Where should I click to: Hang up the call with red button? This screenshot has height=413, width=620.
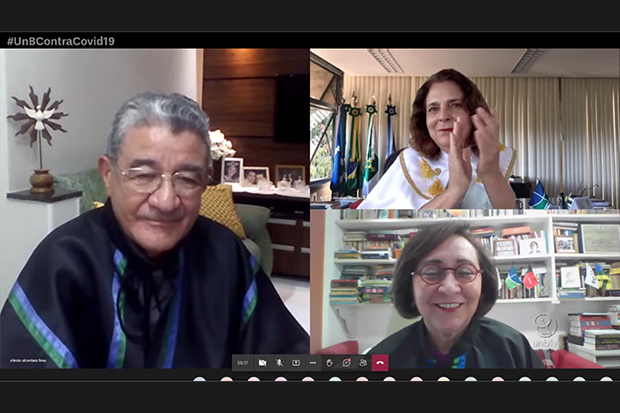[x=380, y=362]
